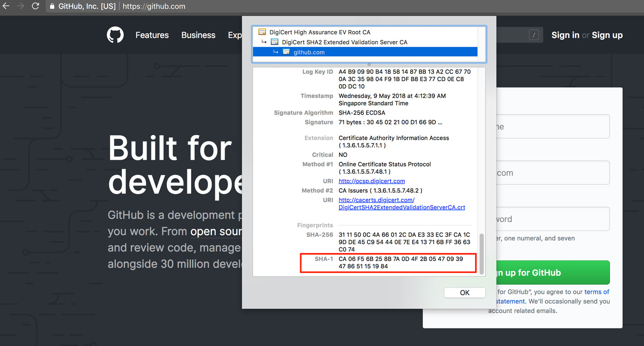Click the browser forward arrow
The width and height of the screenshot is (644, 346).
[x=20, y=6]
